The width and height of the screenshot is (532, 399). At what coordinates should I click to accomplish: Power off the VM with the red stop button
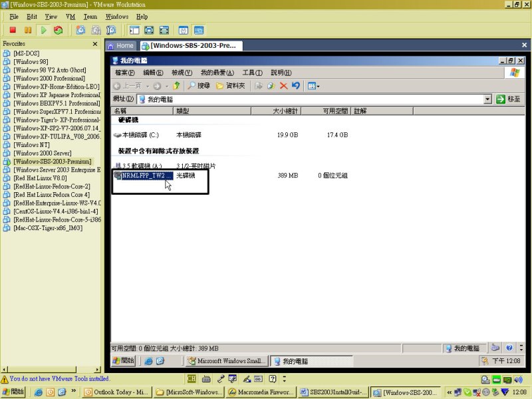[x=13, y=30]
